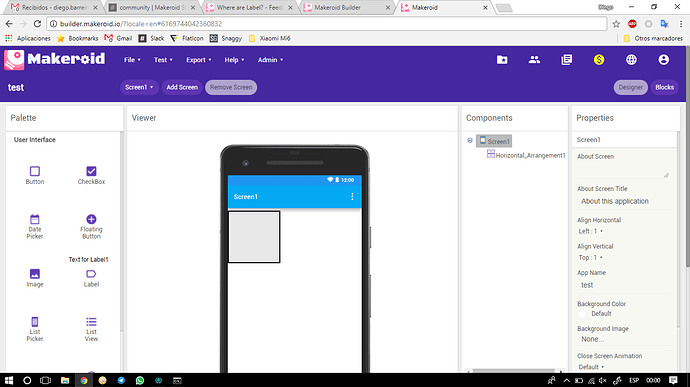The image size is (690, 387).
Task: Choose the List Picker palette component
Action: point(35,329)
